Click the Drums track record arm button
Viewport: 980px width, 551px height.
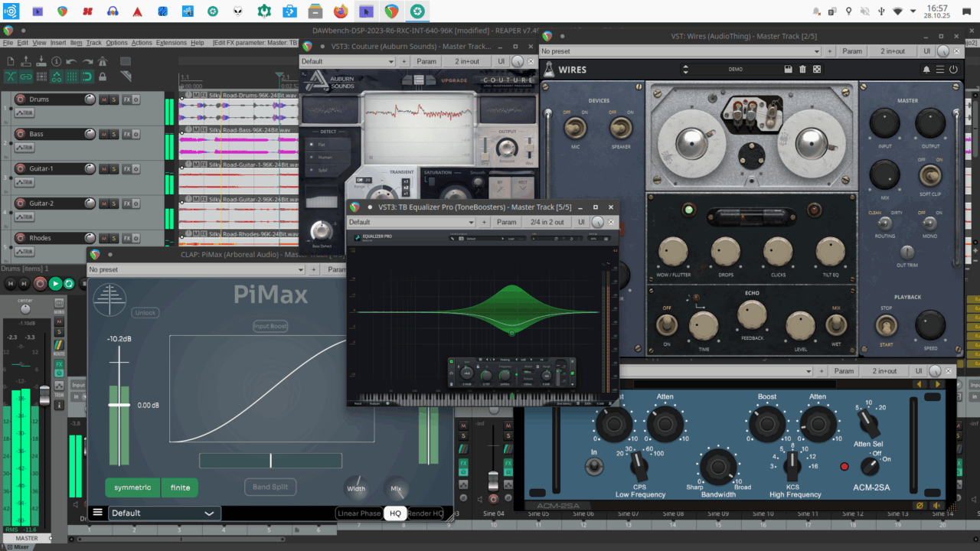tap(20, 99)
